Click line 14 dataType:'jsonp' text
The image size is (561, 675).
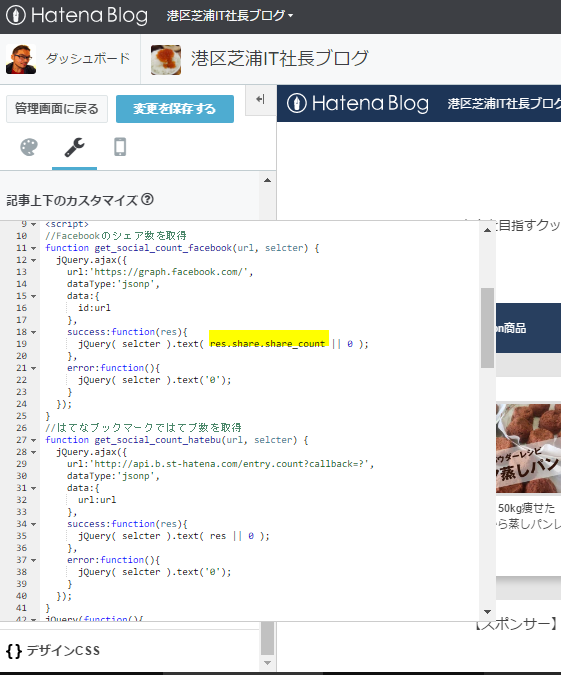[113, 284]
